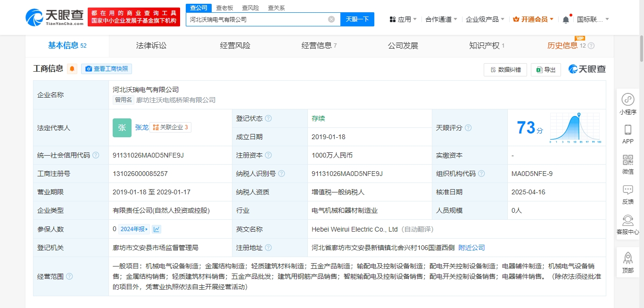Clear the search box with the X icon
Image resolution: width=644 pixels, height=308 pixels.
pos(331,19)
